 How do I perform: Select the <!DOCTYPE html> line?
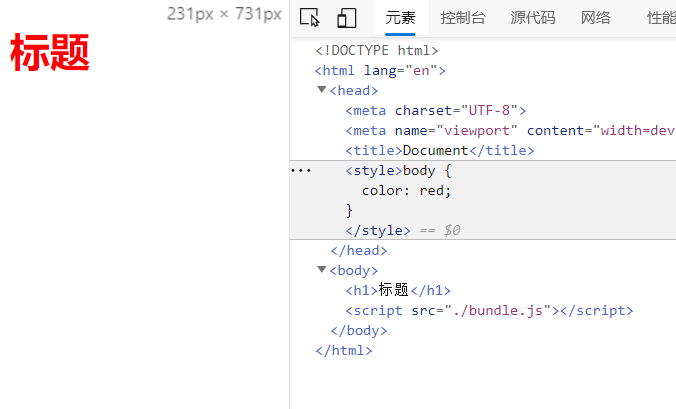pos(377,50)
